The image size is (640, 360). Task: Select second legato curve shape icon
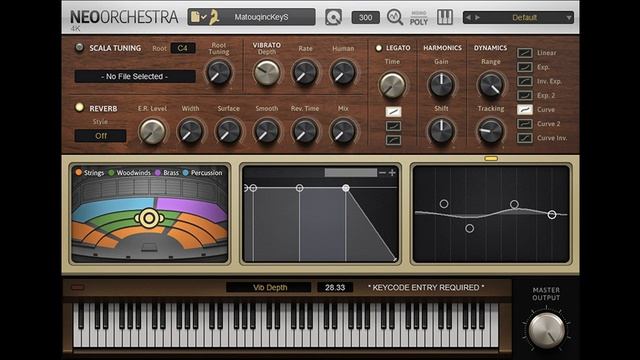pyautogui.click(x=393, y=126)
